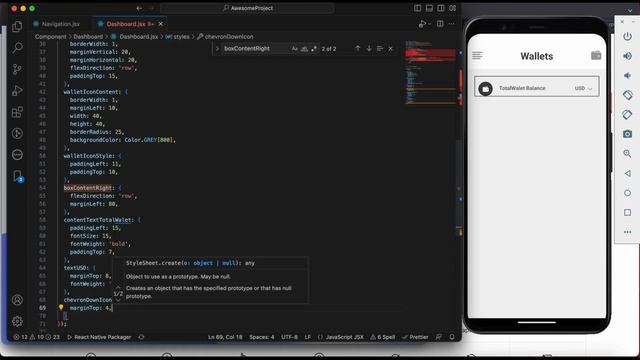Open the emulator extended controls (three dots)
This screenshot has width=640, height=360.
pos(627,232)
